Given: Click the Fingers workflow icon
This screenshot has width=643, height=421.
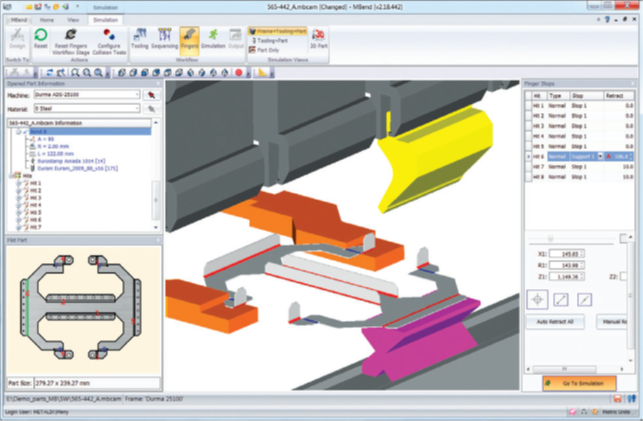Looking at the screenshot, I should (x=190, y=42).
